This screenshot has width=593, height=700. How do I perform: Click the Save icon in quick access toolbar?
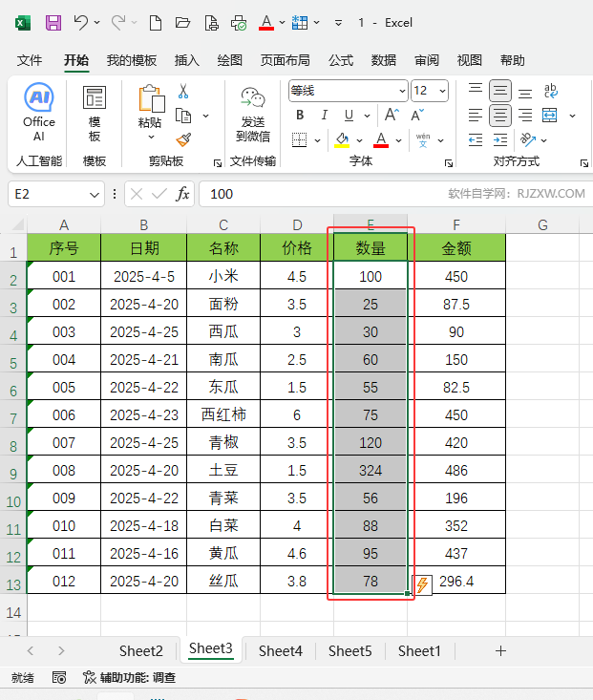(x=53, y=22)
